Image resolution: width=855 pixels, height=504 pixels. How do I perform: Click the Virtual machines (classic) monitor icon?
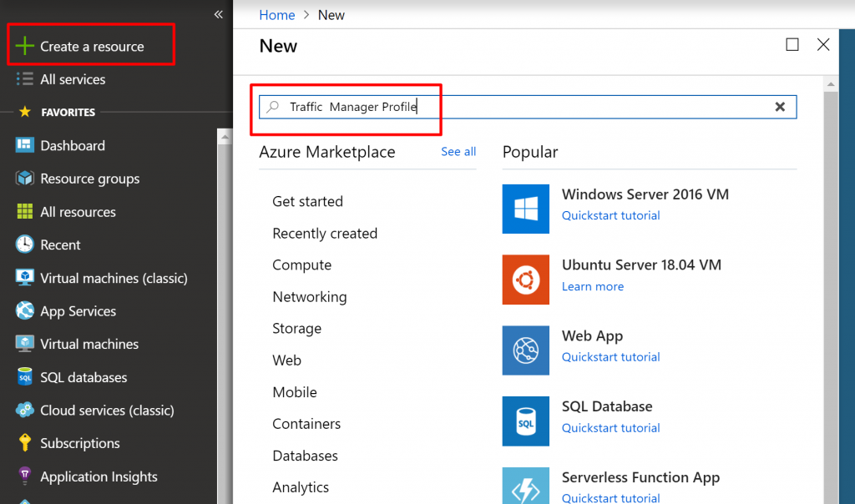(24, 277)
